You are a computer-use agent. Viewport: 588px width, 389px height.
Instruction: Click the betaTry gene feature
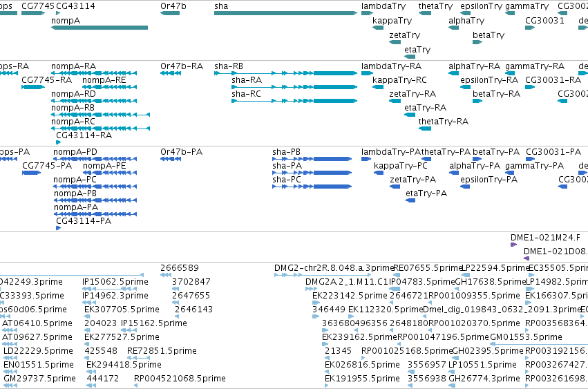pyautogui.click(x=477, y=42)
